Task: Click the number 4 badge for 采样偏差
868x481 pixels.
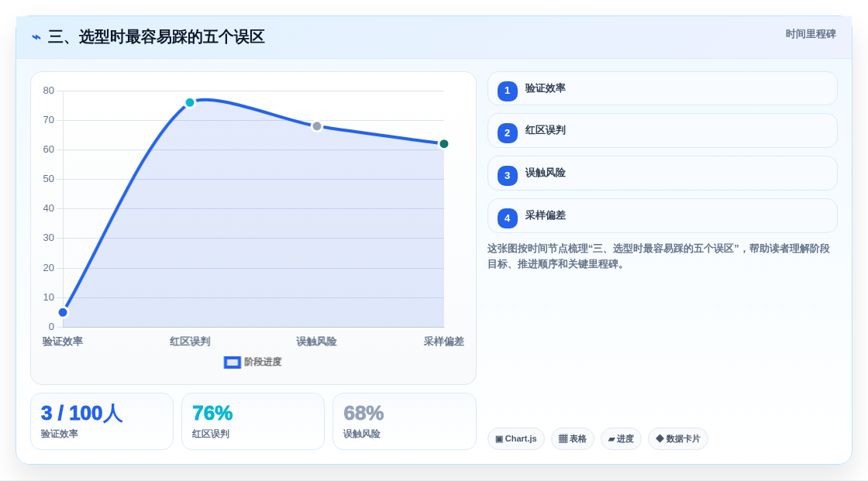Action: click(507, 218)
